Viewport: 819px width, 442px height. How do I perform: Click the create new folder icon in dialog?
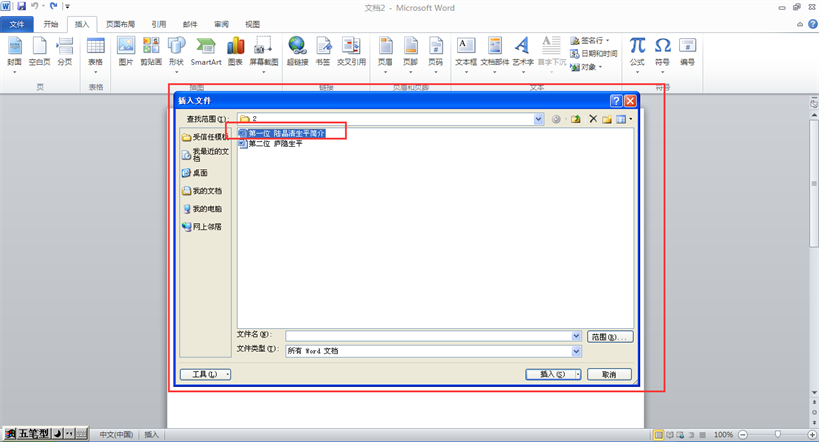(607, 119)
